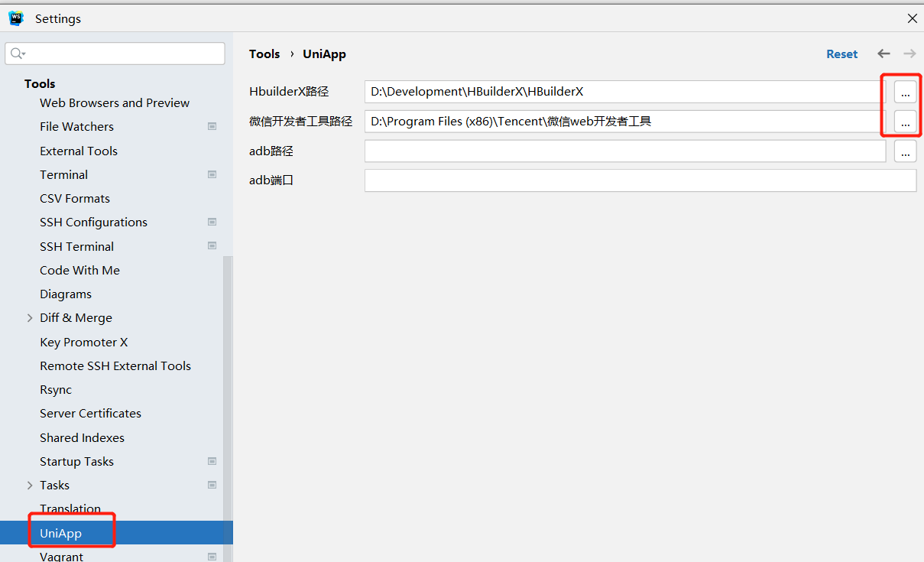Open the Terminal settings page
924x562 pixels.
click(63, 174)
